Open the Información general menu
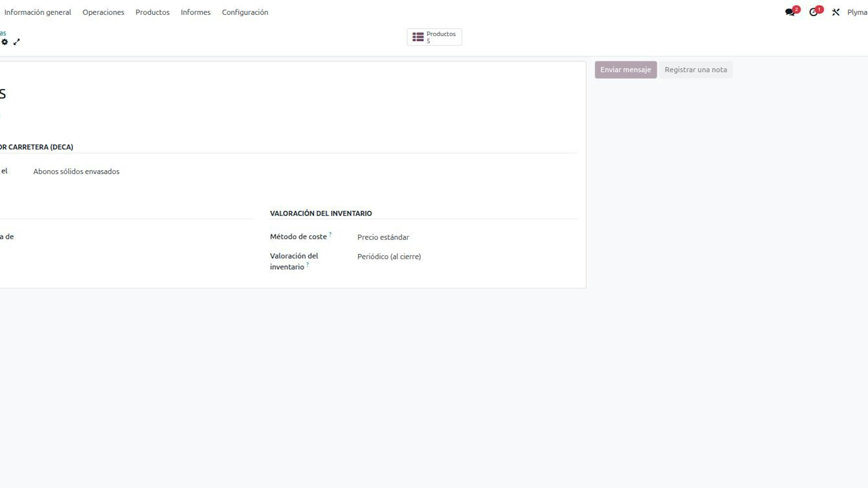Screen dimensions: 868x488 38,12
